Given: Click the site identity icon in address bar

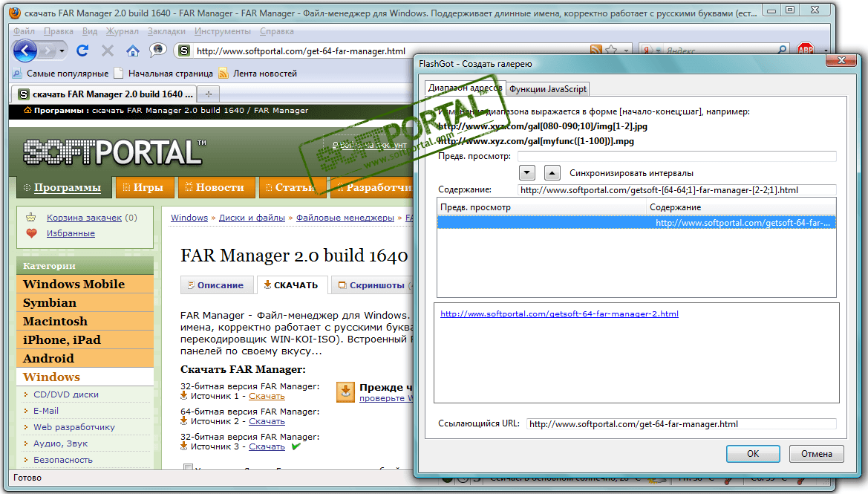Looking at the screenshot, I should pyautogui.click(x=184, y=51).
